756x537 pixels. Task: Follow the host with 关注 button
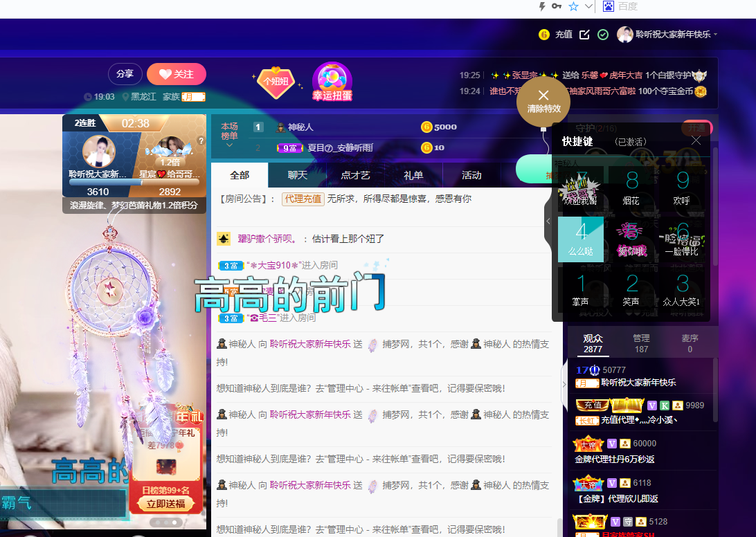[177, 74]
